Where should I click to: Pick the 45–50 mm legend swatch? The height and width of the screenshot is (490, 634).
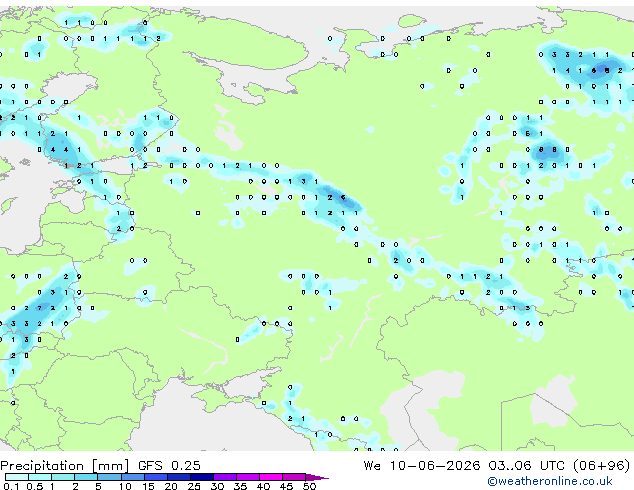click(294, 477)
